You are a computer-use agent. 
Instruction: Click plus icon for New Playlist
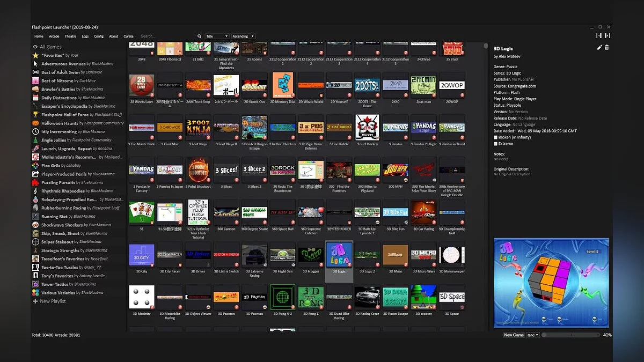(35, 301)
